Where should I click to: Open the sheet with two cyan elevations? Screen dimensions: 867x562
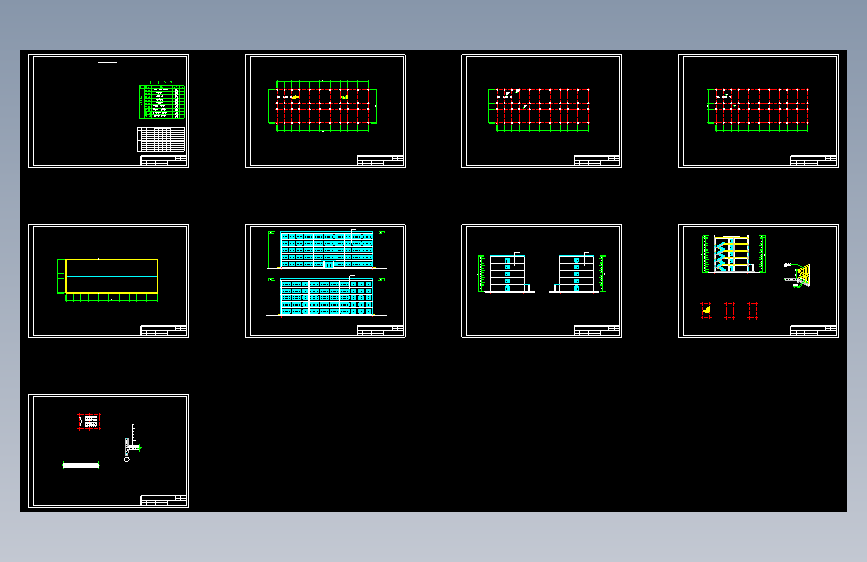tap(325, 280)
